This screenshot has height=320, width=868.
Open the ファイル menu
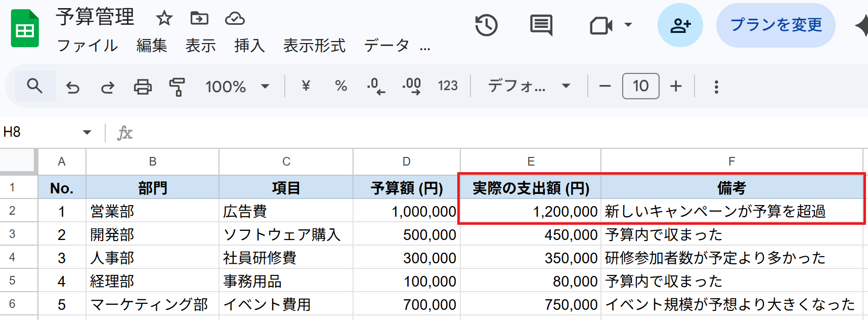coord(87,46)
